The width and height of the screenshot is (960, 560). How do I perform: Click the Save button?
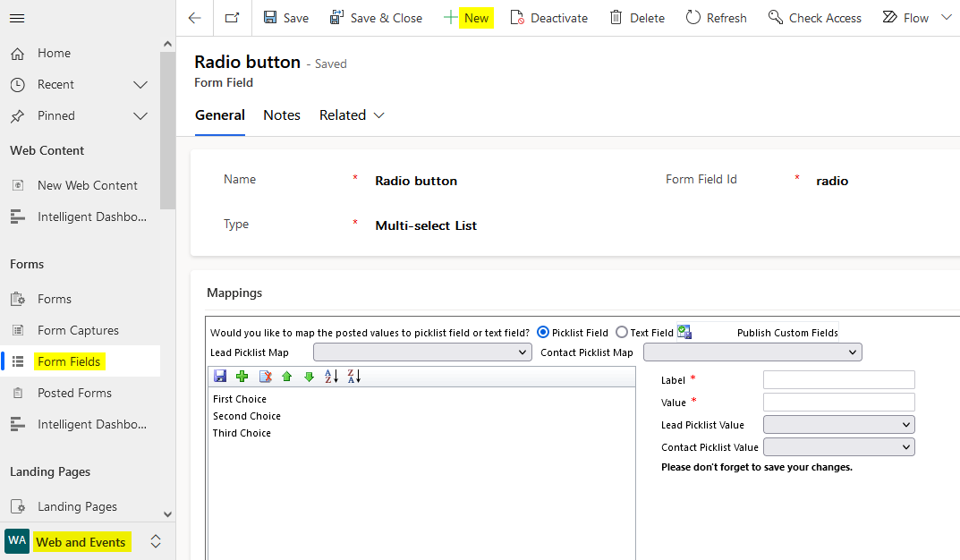click(x=286, y=18)
